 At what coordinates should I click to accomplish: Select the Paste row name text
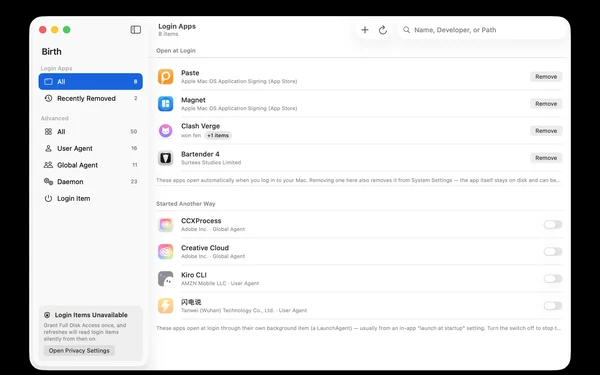pyautogui.click(x=190, y=73)
